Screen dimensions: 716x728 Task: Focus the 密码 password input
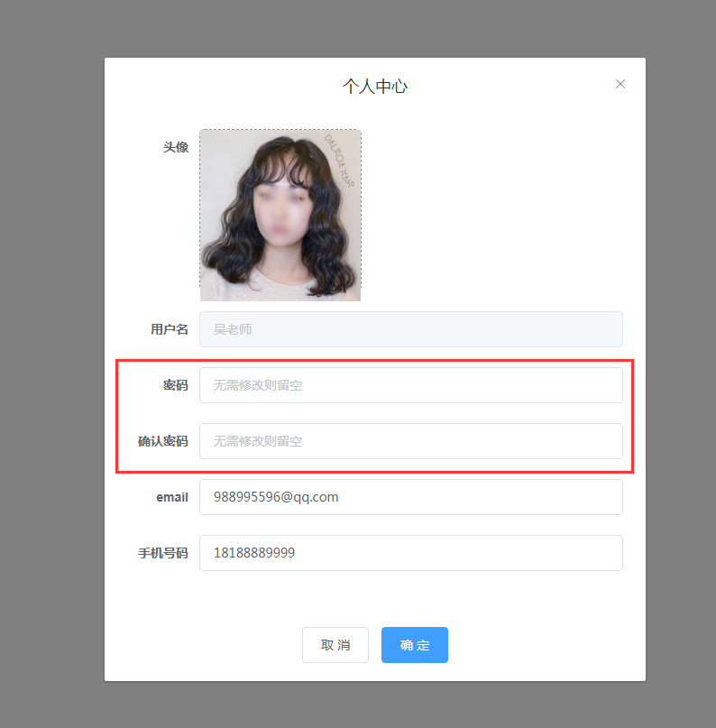tap(411, 385)
